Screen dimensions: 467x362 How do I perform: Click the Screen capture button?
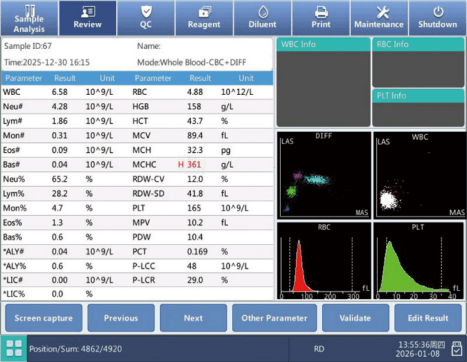point(44,318)
